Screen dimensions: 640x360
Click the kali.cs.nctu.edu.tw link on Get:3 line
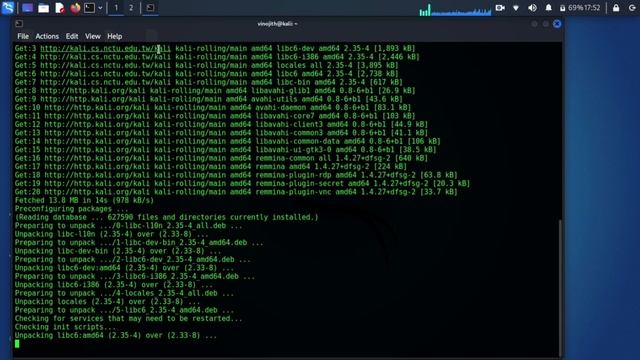pos(105,48)
